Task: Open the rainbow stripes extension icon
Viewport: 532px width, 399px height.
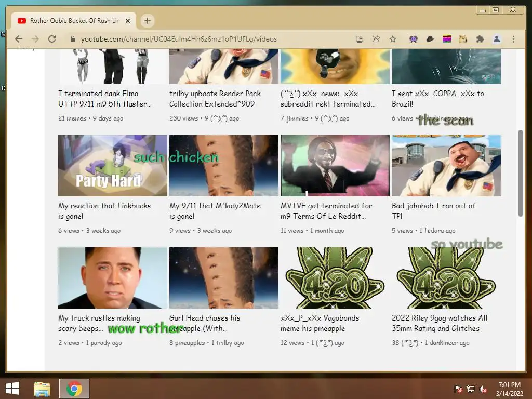Action: click(447, 39)
